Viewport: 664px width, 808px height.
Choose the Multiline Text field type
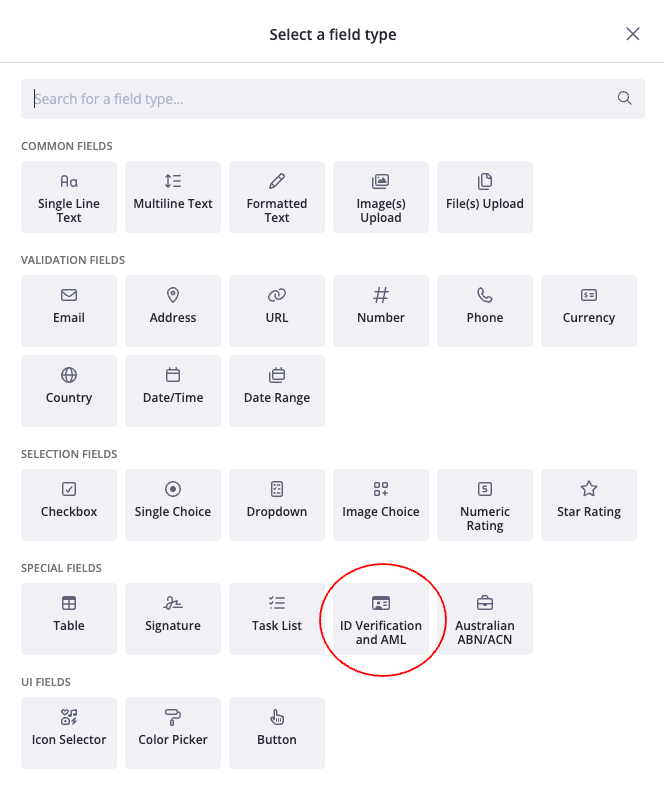coord(173,197)
